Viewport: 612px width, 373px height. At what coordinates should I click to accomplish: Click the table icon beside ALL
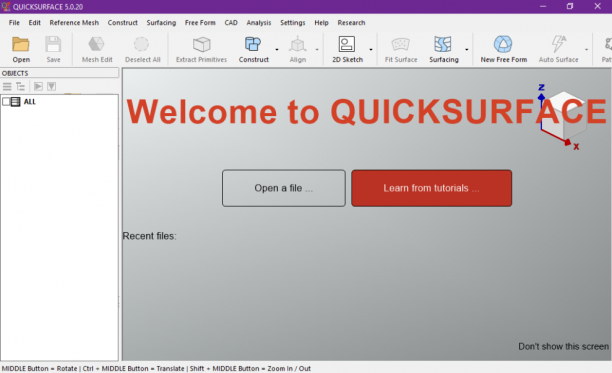tap(16, 102)
